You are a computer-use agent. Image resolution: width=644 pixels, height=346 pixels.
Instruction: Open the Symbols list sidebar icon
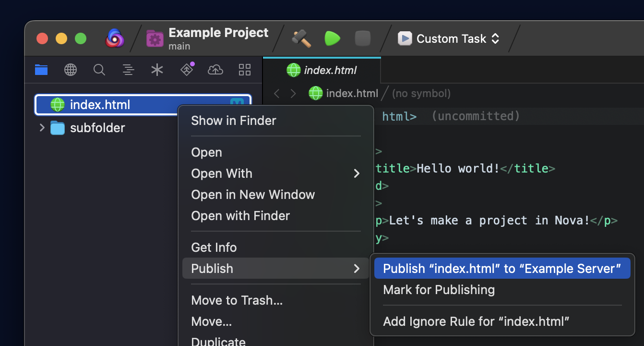coord(128,70)
